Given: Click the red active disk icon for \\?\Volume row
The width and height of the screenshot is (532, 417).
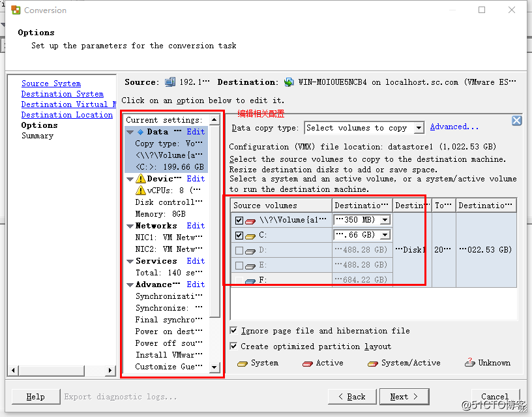Looking at the screenshot, I should point(250,221).
